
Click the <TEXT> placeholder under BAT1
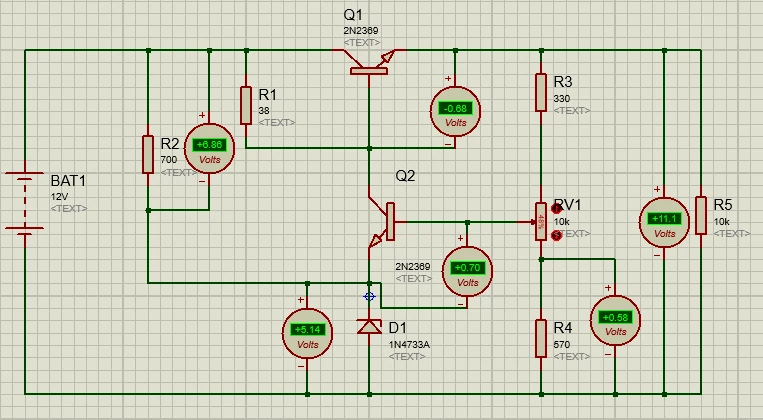(x=69, y=208)
